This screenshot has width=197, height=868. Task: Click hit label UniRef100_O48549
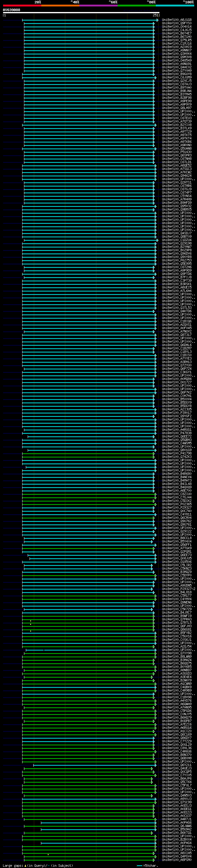pyautogui.click(x=177, y=60)
